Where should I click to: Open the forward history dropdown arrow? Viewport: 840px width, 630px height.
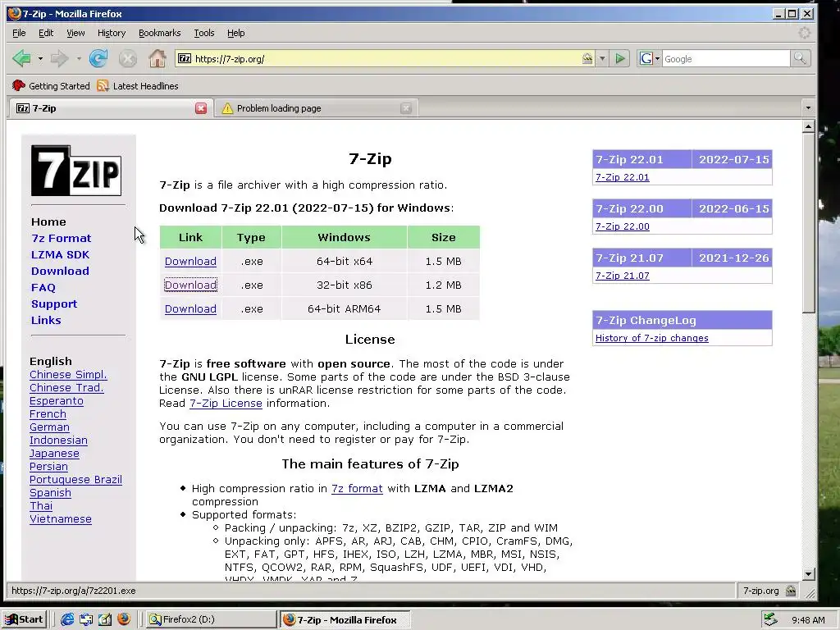(x=79, y=58)
